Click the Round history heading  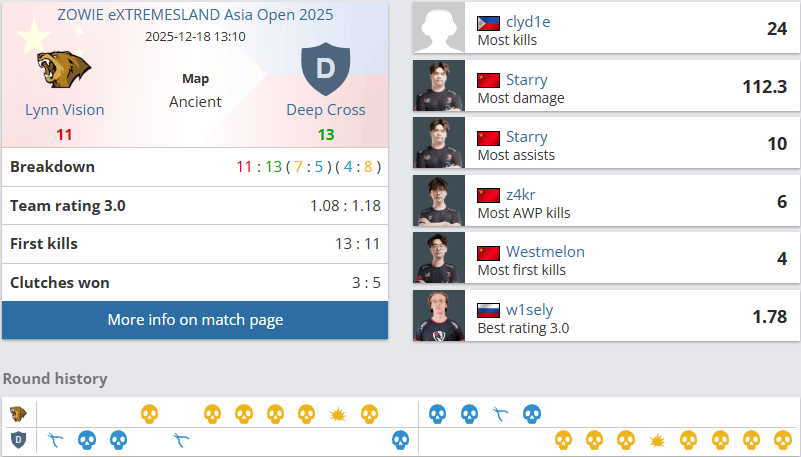tap(55, 379)
